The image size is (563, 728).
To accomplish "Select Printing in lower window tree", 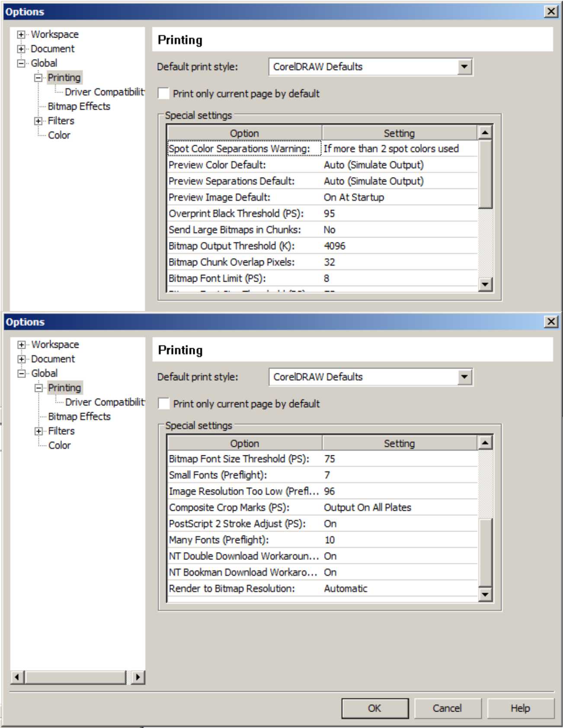I will point(65,388).
